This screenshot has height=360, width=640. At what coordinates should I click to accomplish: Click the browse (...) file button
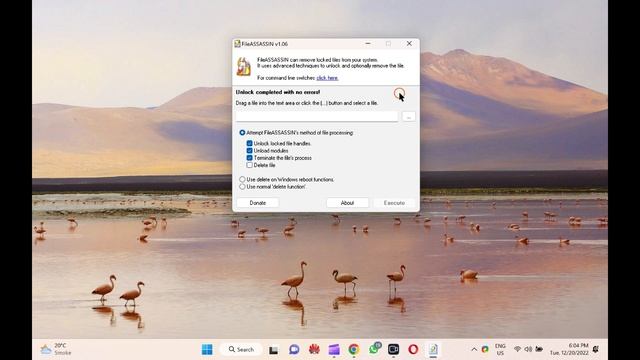tap(409, 117)
